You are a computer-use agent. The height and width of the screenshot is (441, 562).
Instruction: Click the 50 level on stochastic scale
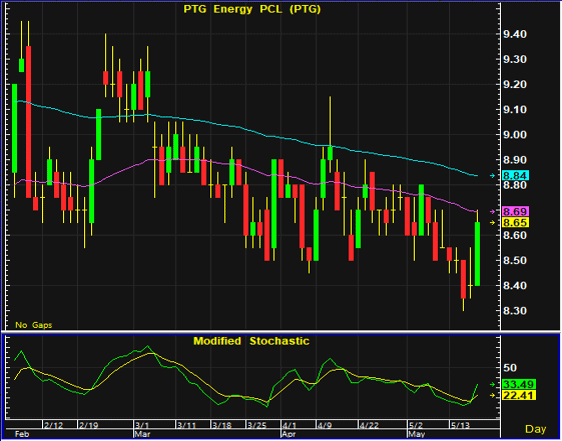(510, 368)
